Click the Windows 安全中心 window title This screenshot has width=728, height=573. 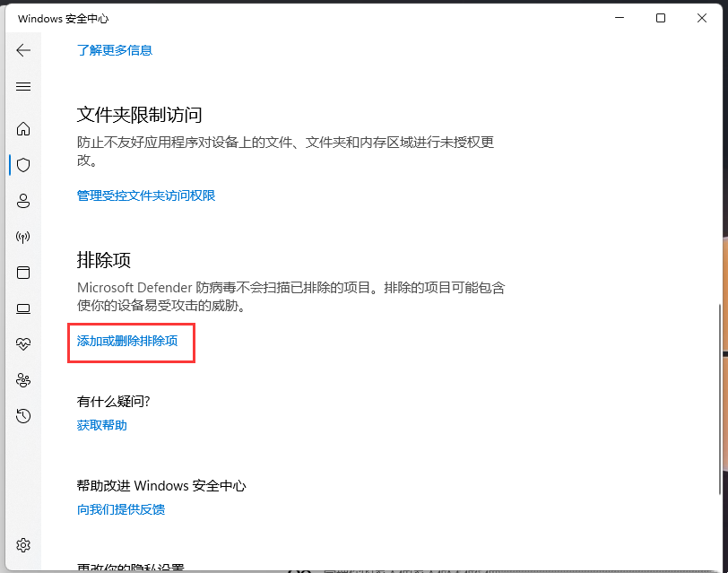(x=63, y=19)
